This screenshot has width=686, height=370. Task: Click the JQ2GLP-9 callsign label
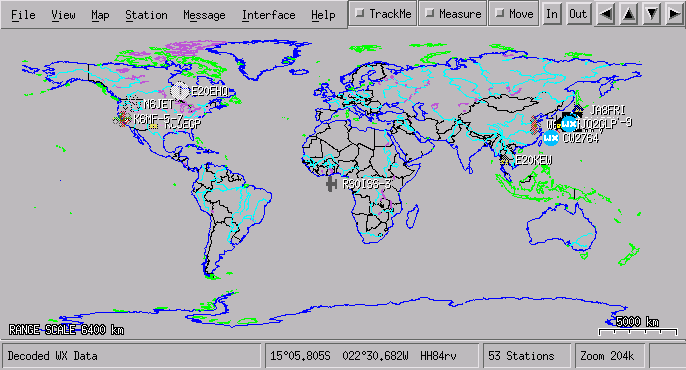pos(606,124)
